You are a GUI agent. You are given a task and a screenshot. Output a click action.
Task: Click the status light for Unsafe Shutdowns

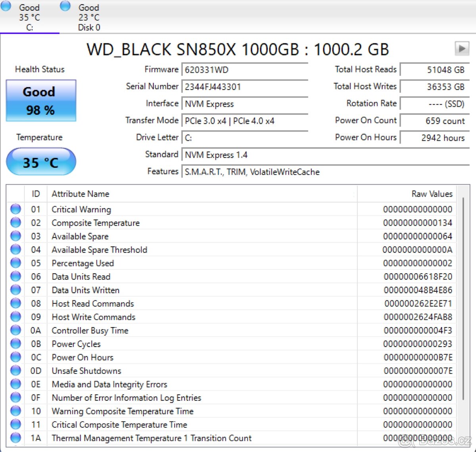tap(15, 370)
